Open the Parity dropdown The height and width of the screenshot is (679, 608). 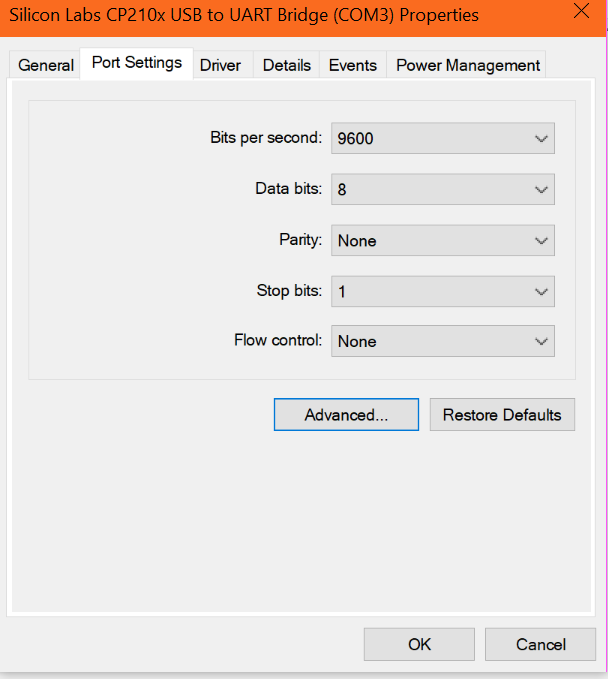442,240
